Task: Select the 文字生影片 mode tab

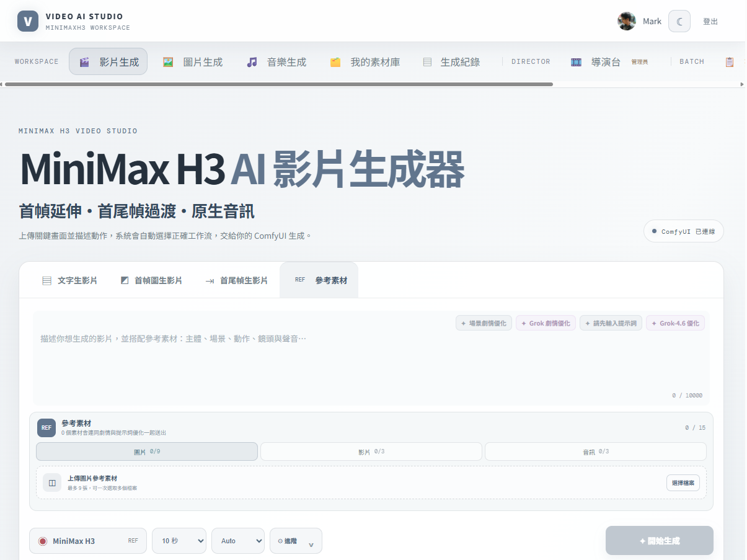Action: pyautogui.click(x=69, y=280)
